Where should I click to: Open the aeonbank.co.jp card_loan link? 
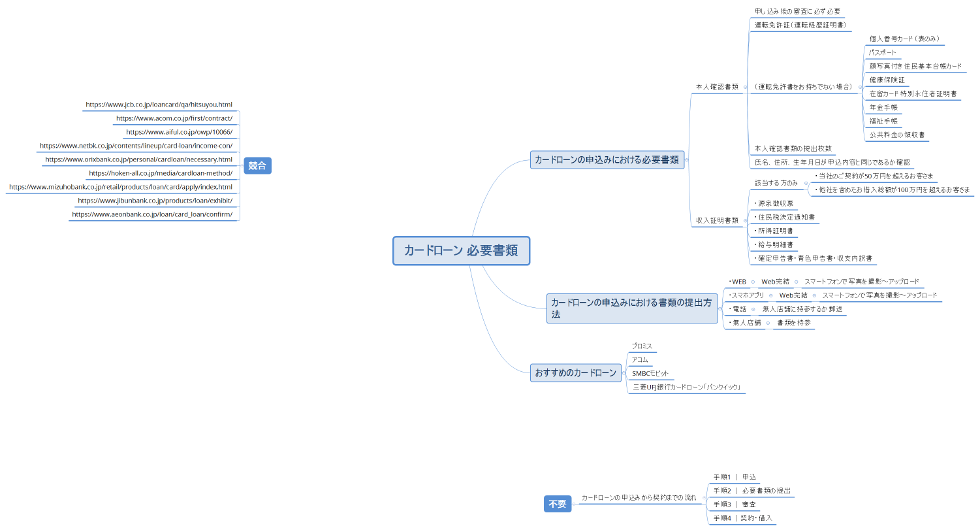tap(152, 214)
